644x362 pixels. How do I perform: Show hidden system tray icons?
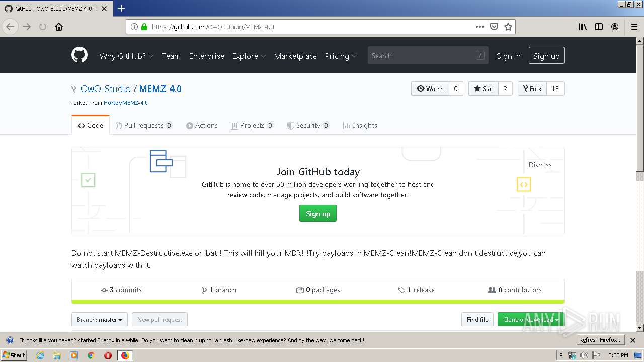(561, 355)
